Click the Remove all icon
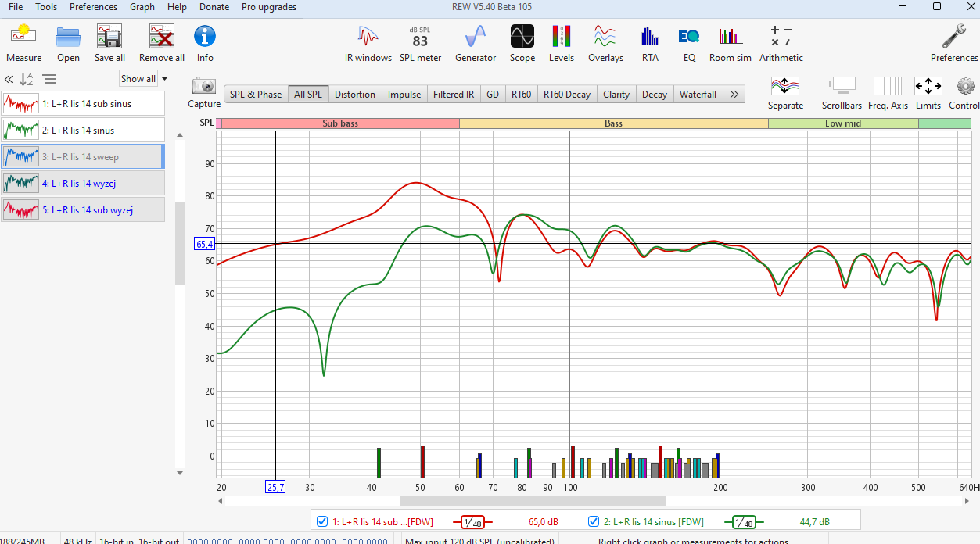 pos(162,42)
